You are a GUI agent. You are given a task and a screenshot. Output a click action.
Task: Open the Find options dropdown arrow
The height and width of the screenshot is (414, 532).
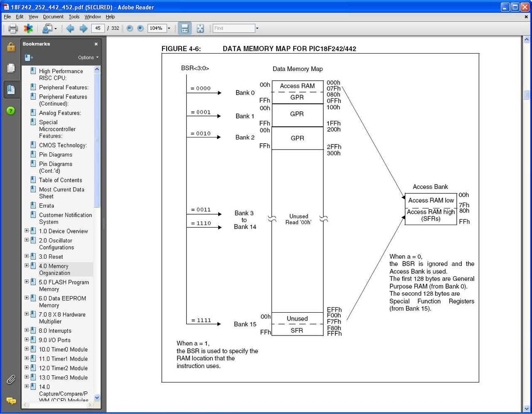257,28
